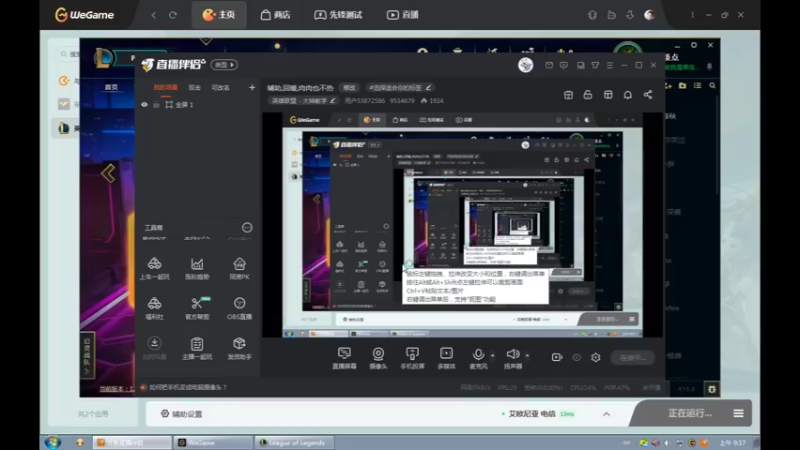800x450 pixels.
Task: Open the scissors clip tool with NEW badge
Action: click(197, 308)
